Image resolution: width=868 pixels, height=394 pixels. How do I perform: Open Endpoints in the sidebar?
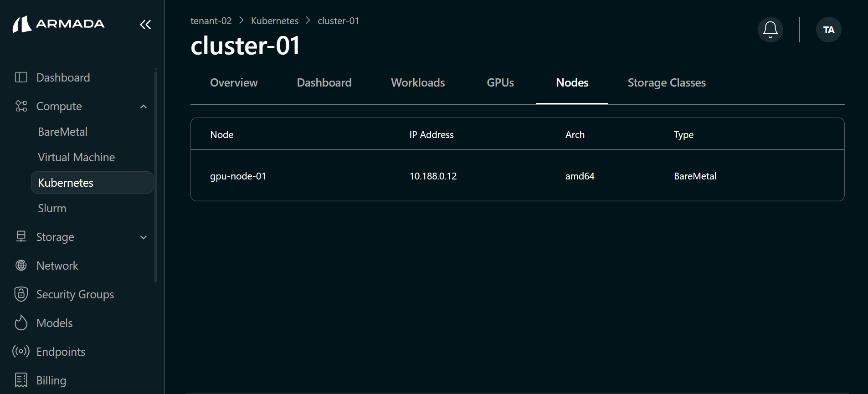pos(61,352)
